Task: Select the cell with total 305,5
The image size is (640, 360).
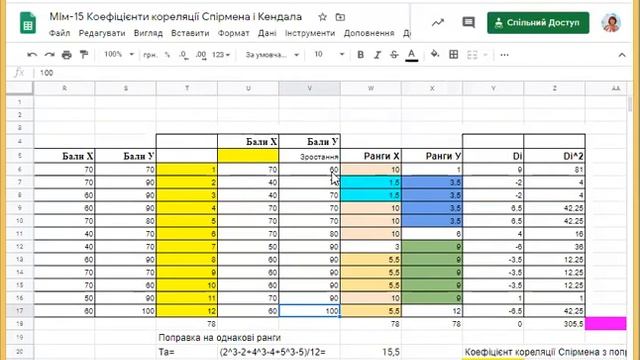Action: click(554, 324)
